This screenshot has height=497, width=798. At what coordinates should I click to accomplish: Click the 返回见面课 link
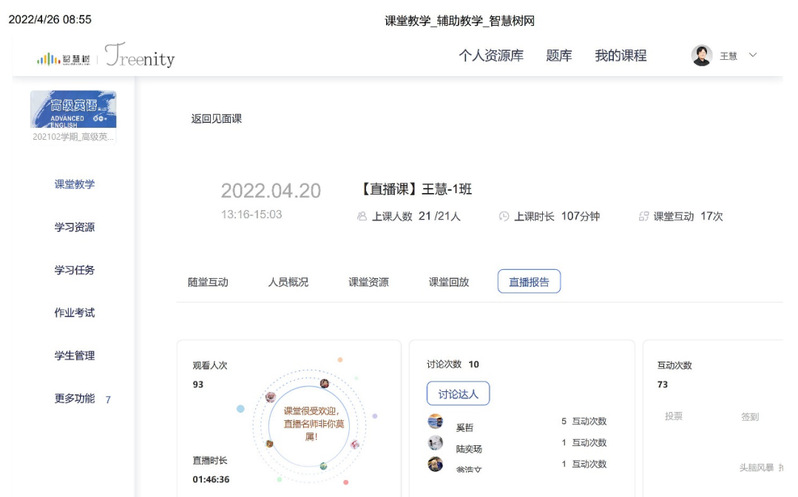pyautogui.click(x=216, y=119)
